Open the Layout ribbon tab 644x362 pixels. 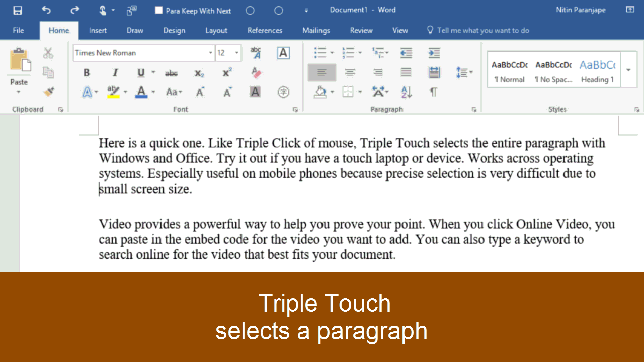pos(216,30)
